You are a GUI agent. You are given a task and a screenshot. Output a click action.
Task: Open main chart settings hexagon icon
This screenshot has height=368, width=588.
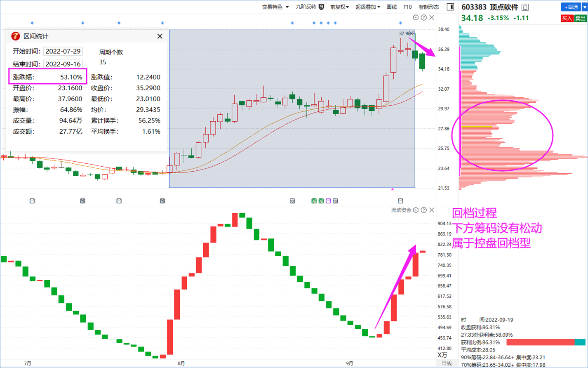(416, 17)
